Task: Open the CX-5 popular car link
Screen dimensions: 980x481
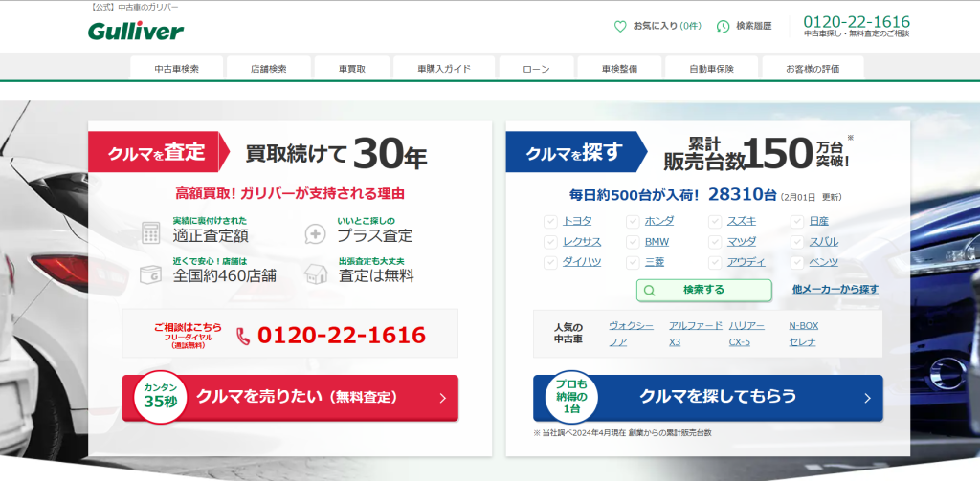Action: pos(740,342)
